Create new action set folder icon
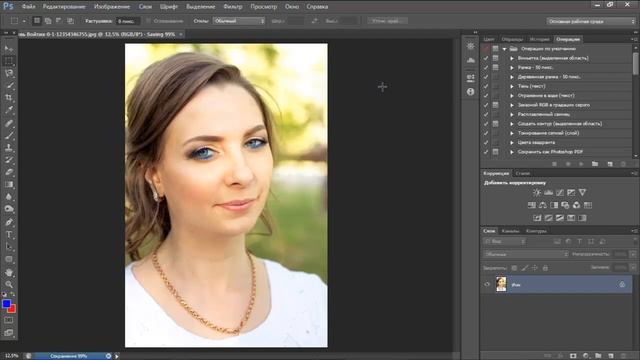Viewport: 640px width, 360px height. pos(595,164)
